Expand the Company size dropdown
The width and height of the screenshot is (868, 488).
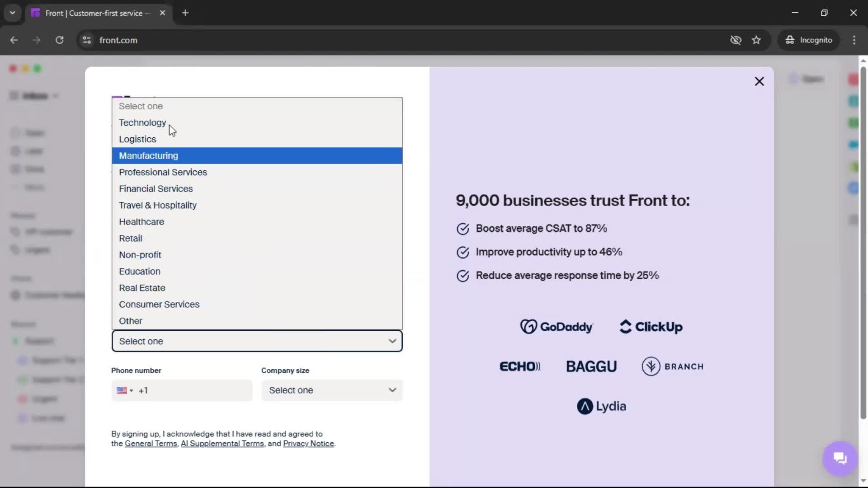331,390
